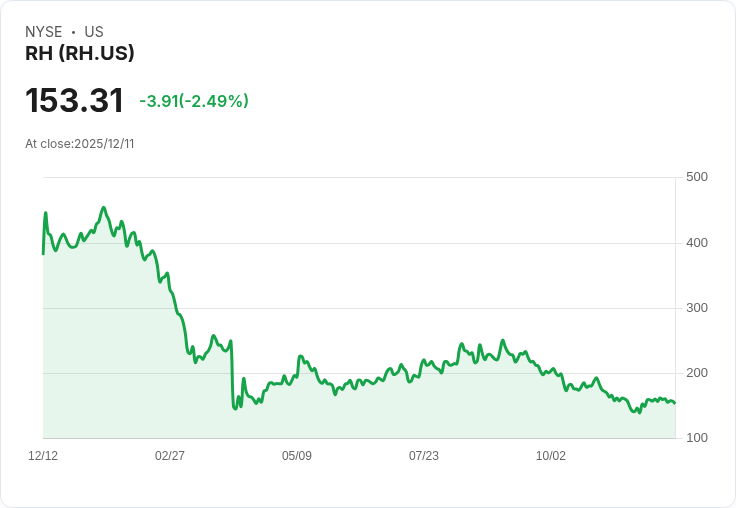Click the right end of the price line
The image size is (736, 508).
[x=674, y=403]
